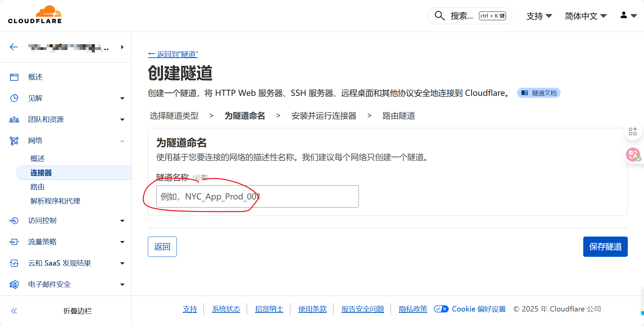Click the 云和 SaaS 发现结果 icon
This screenshot has height=326, width=644.
point(14,263)
